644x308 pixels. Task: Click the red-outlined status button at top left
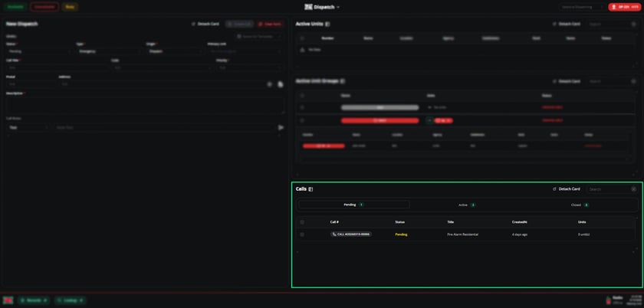click(x=44, y=7)
